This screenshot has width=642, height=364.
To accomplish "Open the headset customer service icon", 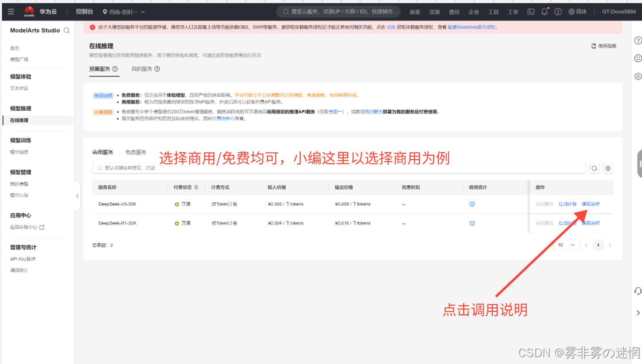I will (x=638, y=291).
